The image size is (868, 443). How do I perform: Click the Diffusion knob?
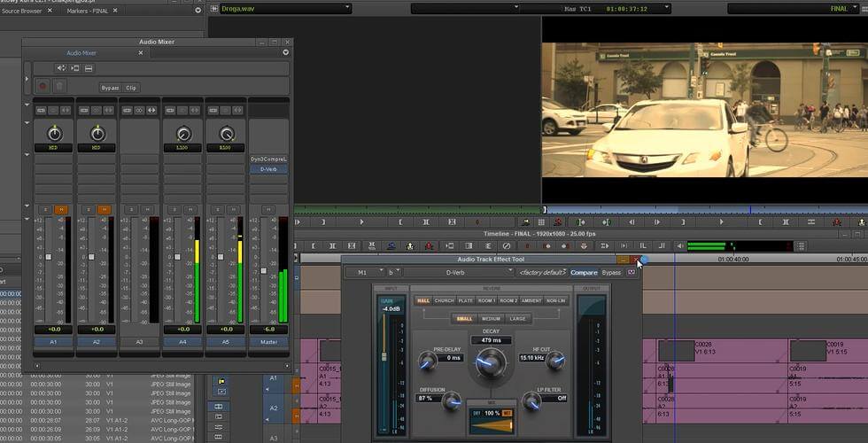[x=452, y=400]
